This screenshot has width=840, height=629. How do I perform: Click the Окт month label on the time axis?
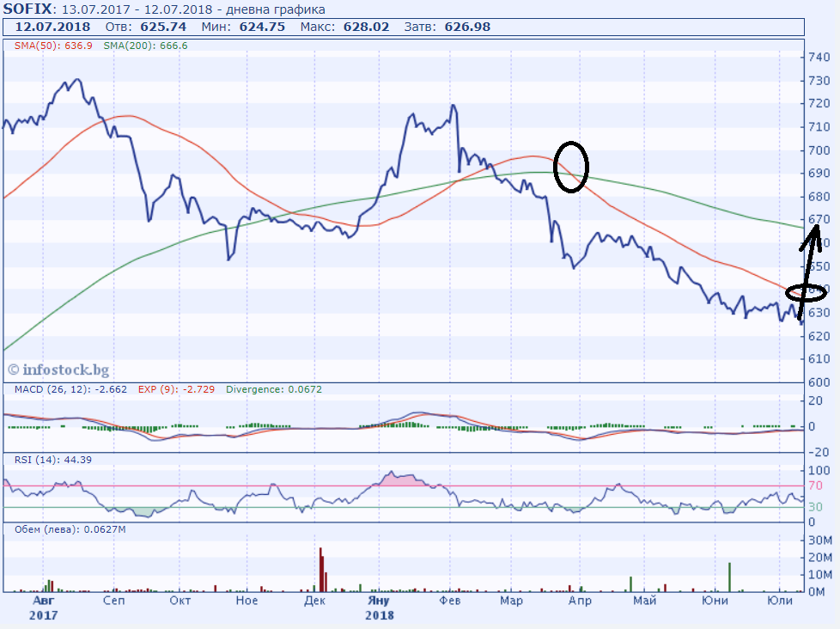coord(180,600)
